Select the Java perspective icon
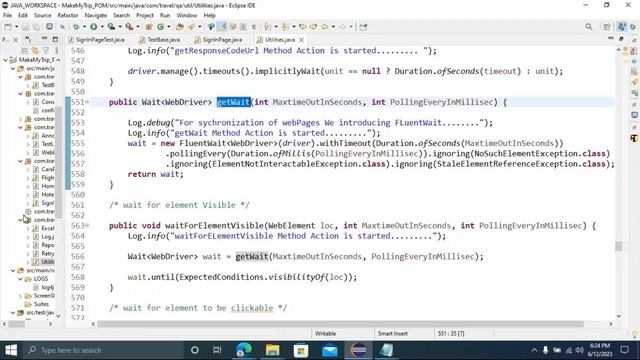The width and height of the screenshot is (640, 360). pyautogui.click(x=622, y=27)
